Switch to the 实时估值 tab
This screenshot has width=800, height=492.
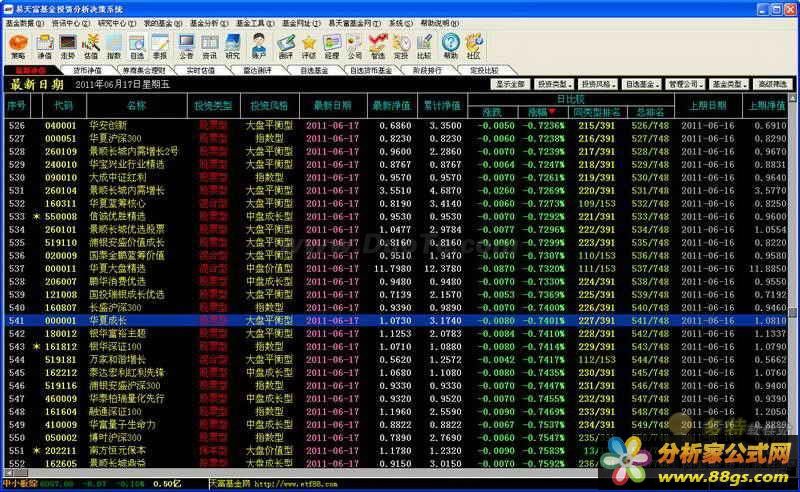point(201,70)
